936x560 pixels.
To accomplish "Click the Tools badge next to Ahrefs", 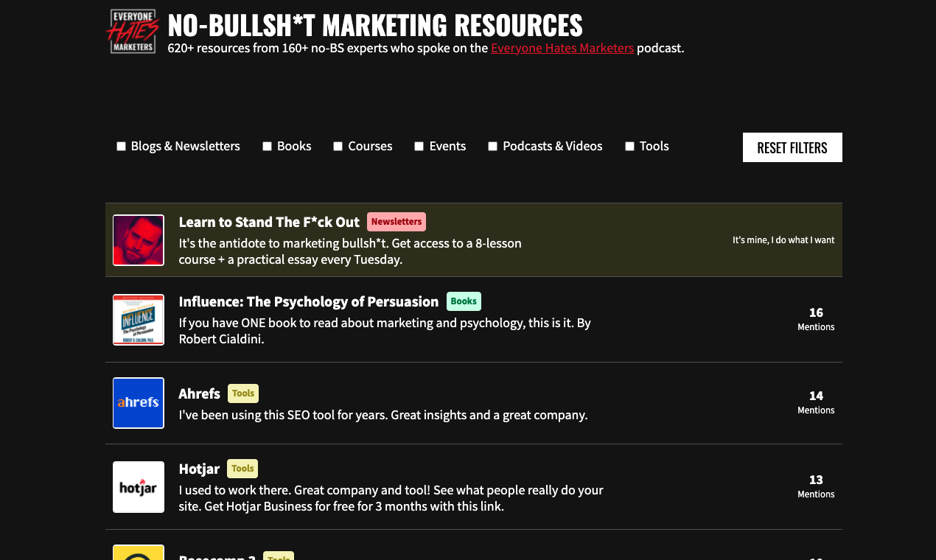I will 243,393.
